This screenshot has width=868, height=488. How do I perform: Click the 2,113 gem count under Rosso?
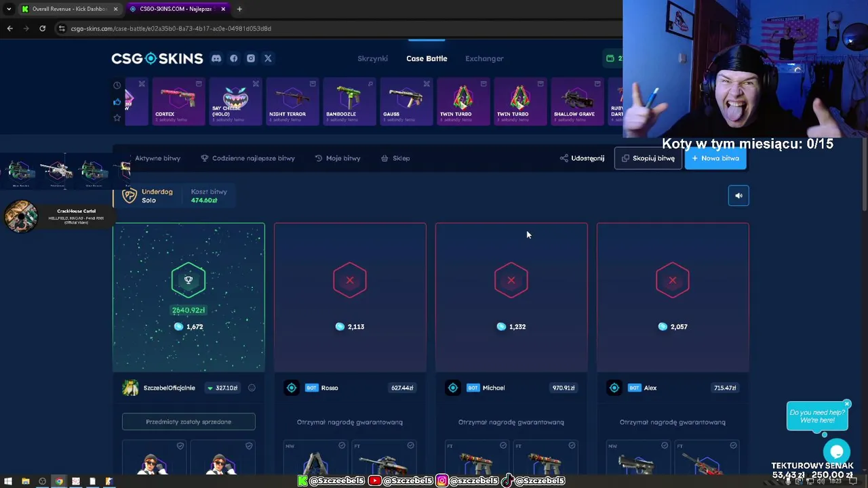[350, 327]
